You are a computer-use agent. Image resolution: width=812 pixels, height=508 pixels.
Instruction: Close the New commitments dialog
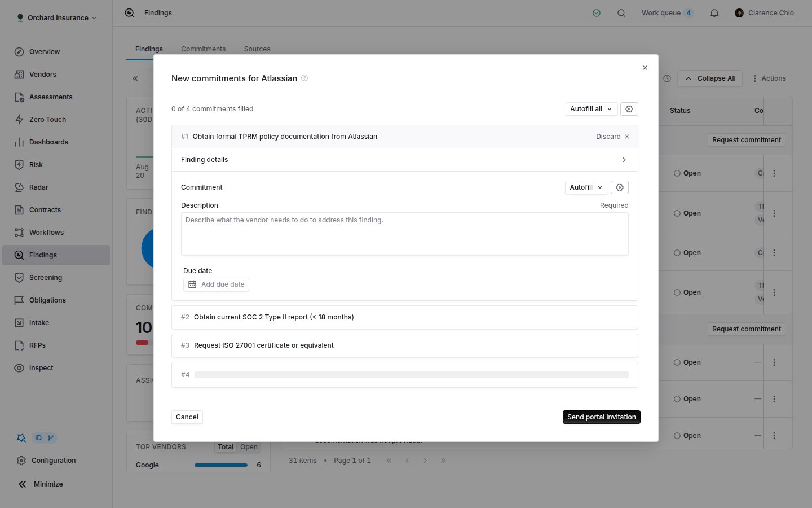click(x=645, y=68)
